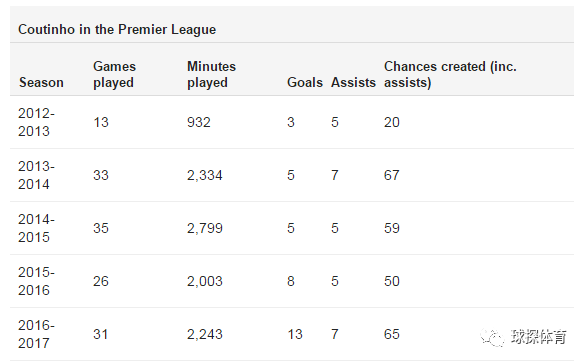
Task: Select the 2,799 minutes value
Action: 204,228
